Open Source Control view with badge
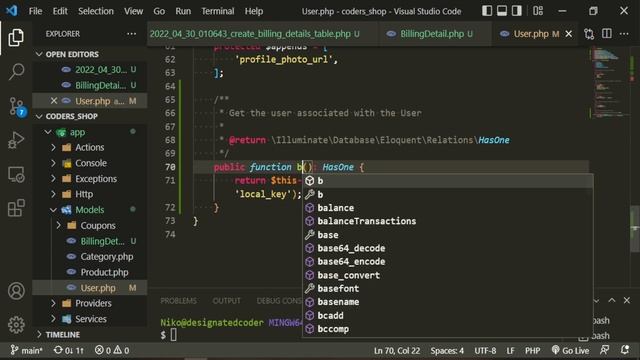 tap(17, 107)
